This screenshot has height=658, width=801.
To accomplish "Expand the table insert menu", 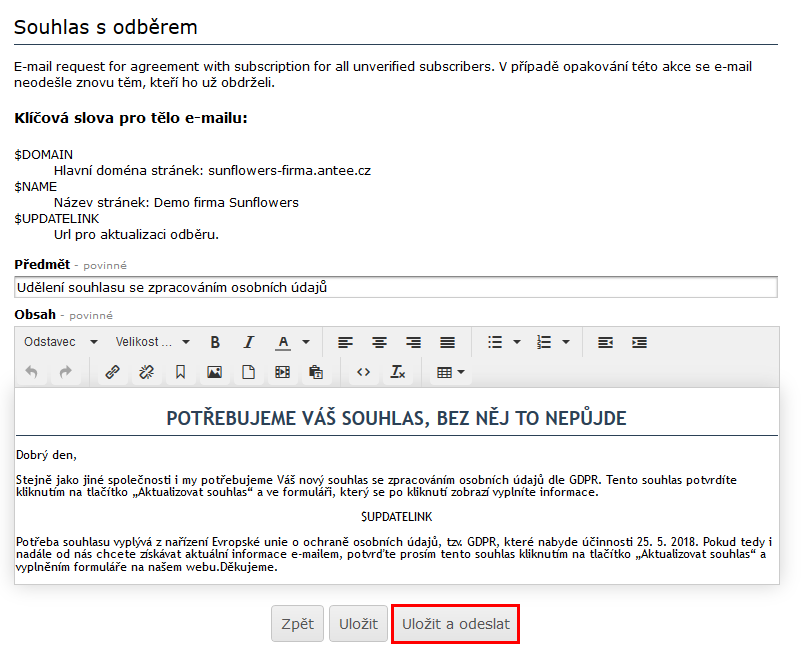I will coord(451,372).
